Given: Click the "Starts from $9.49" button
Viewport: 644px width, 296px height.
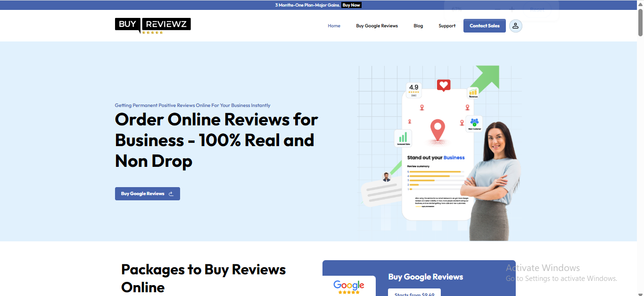Looking at the screenshot, I should (414, 293).
